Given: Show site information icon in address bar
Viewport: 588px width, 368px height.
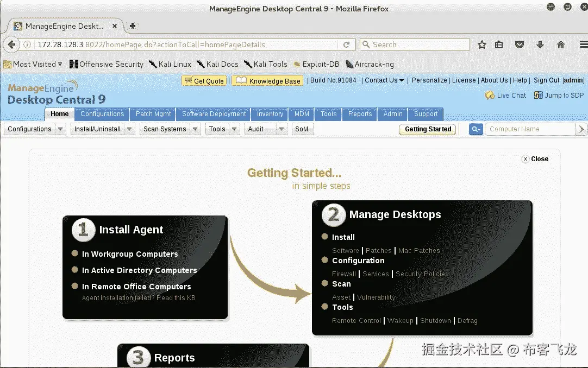Looking at the screenshot, I should coord(27,45).
